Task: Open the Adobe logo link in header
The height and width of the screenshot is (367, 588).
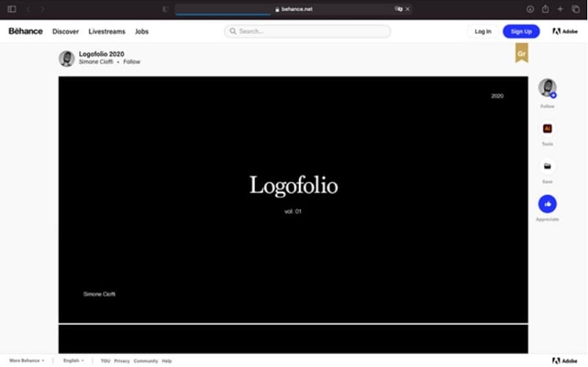Action: (565, 32)
